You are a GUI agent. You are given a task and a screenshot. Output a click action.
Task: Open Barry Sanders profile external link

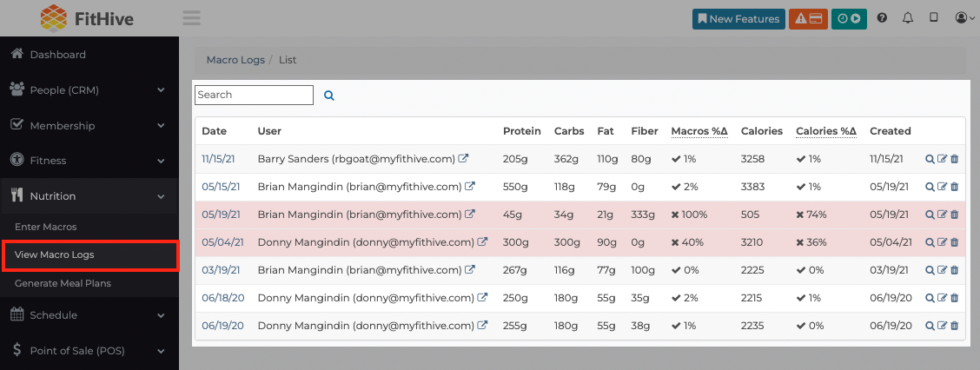click(x=464, y=159)
